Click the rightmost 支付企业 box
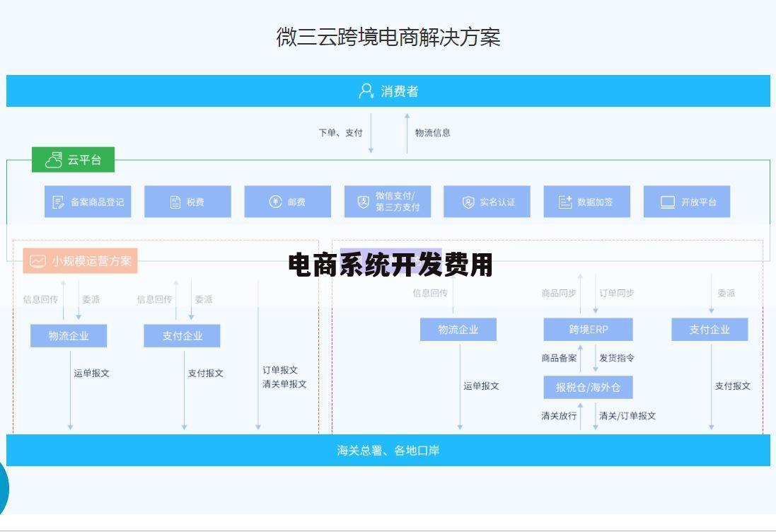The width and height of the screenshot is (776, 532). click(x=710, y=329)
